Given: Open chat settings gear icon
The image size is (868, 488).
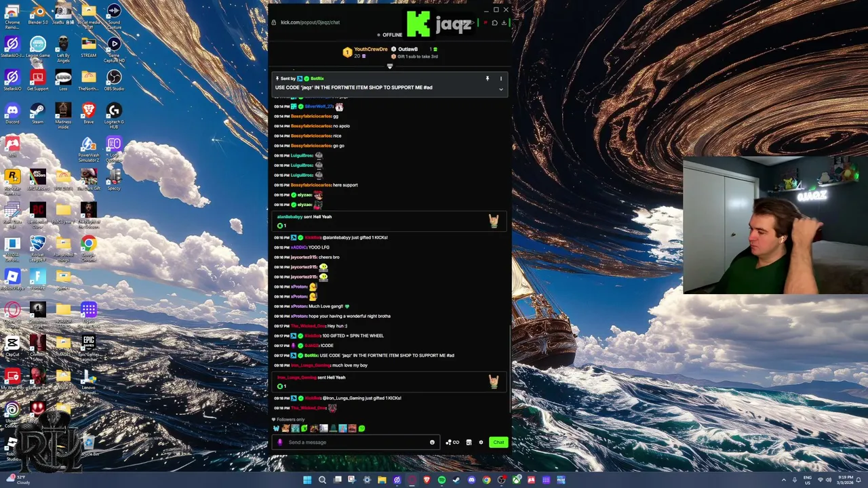Looking at the screenshot, I should coord(481,443).
